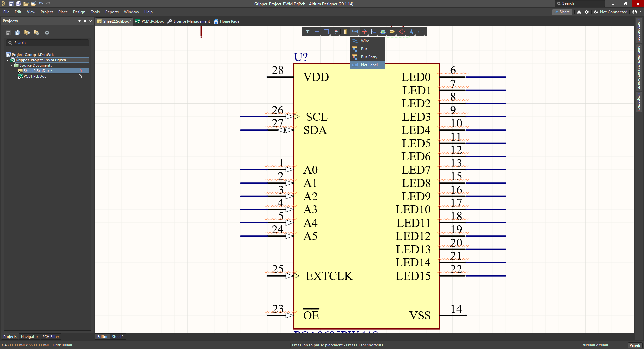This screenshot has width=644, height=349.
Task: Click the folder with gear icon in Projects panel
Action: point(37,33)
